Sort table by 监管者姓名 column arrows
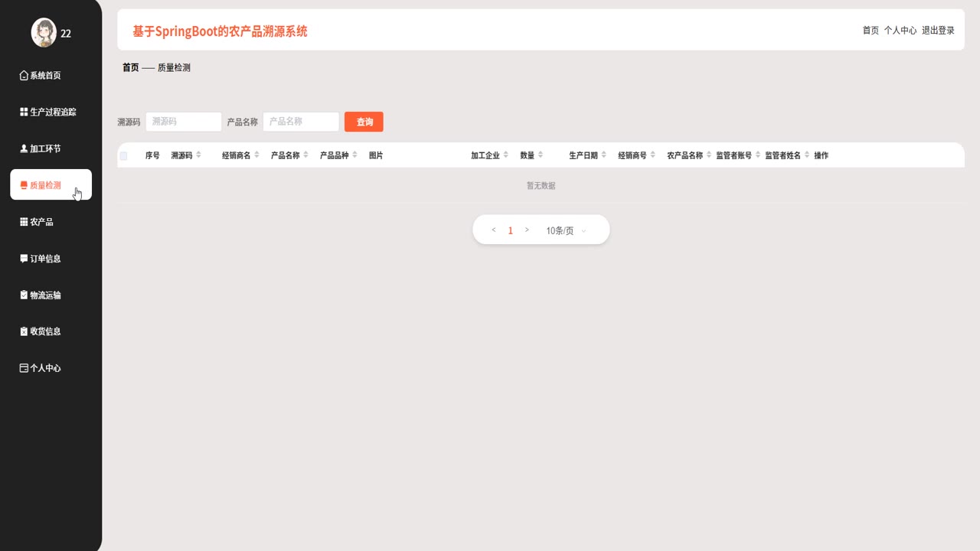980x551 pixels. point(807,155)
